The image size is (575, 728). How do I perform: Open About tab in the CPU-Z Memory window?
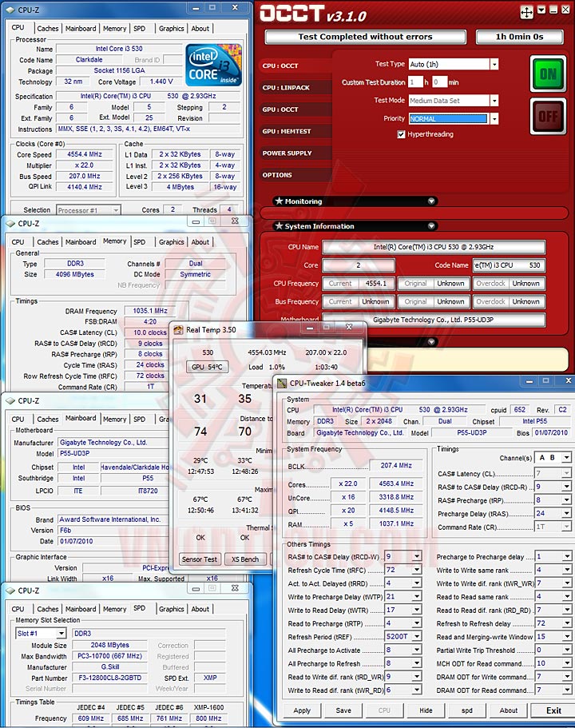(200, 242)
